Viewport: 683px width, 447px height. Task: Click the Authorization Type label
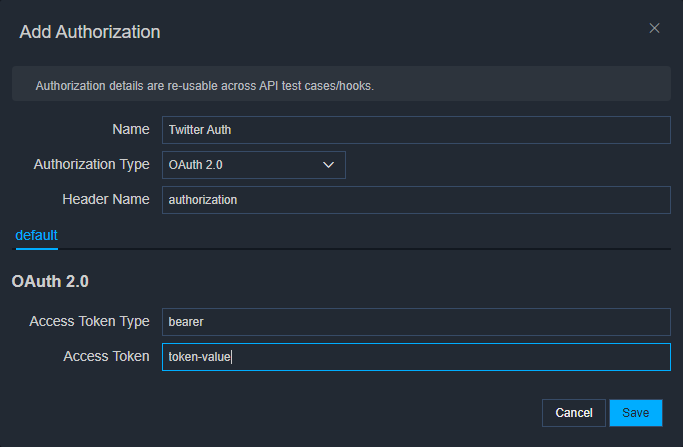point(91,165)
